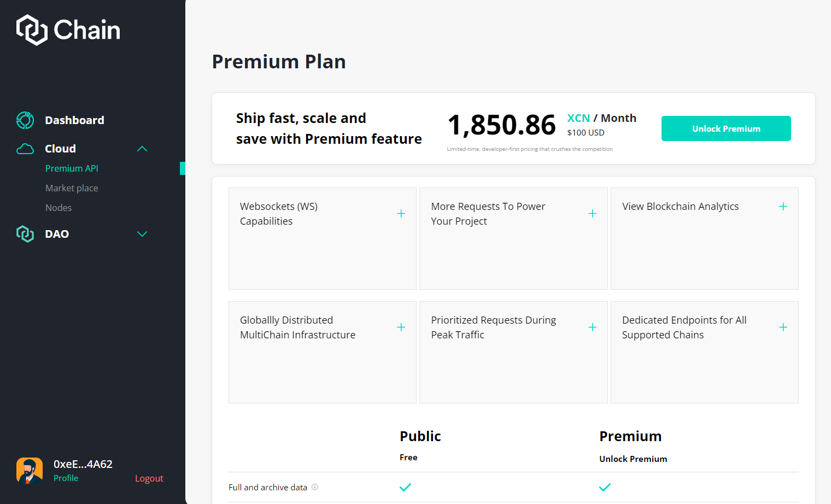Screen dimensions: 831x504
Task: Click the Logout link
Action: click(x=149, y=478)
